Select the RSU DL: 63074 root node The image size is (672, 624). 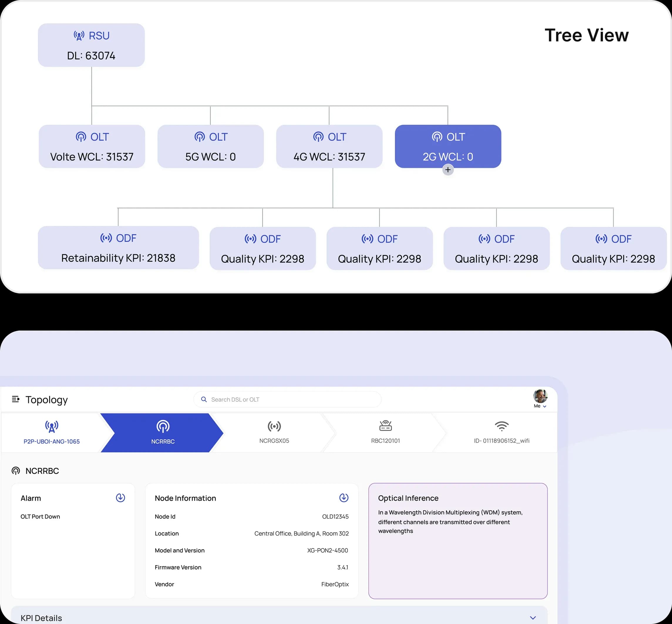(x=91, y=45)
